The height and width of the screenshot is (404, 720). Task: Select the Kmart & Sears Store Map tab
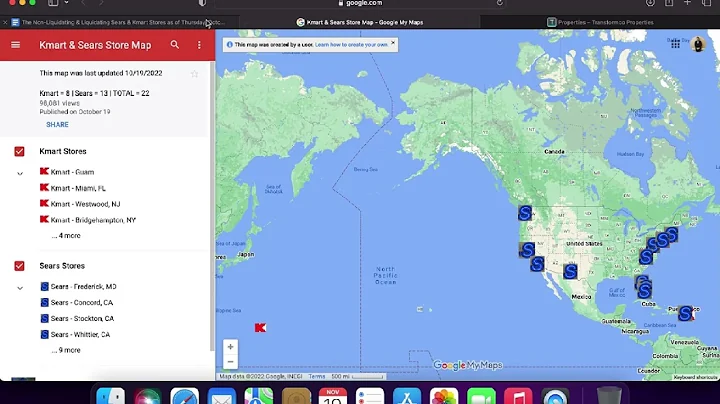click(x=360, y=22)
